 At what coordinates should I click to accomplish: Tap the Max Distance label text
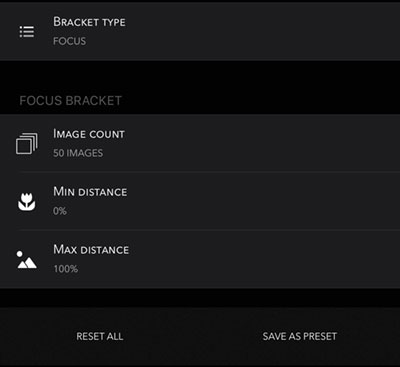pyautogui.click(x=91, y=249)
